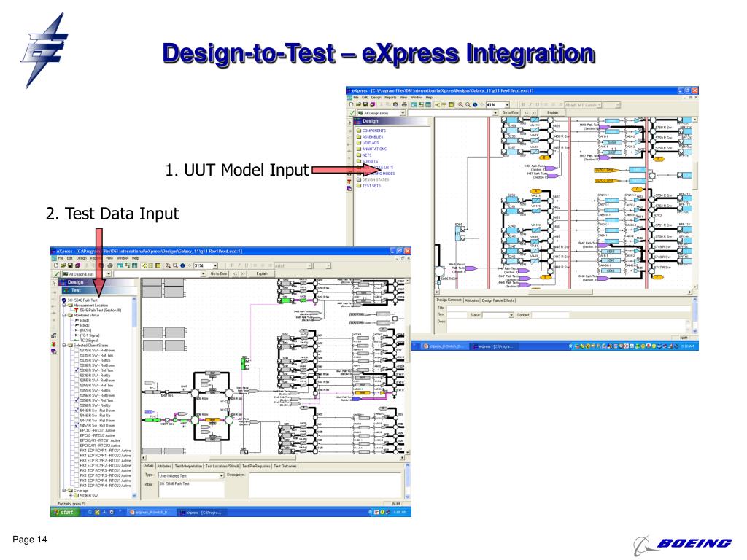This screenshot has width=747, height=560.
Task: Click Go to Error button in upper window
Action: [510, 113]
